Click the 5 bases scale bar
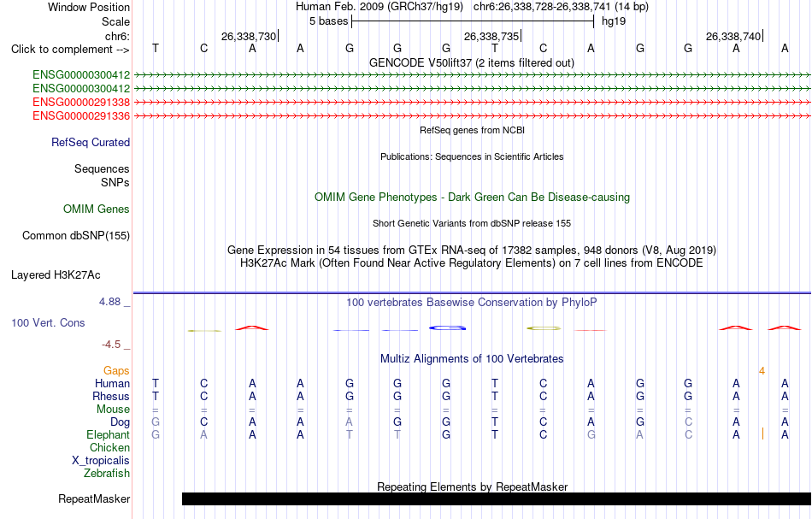Viewport: 812px width, 519px height. click(x=473, y=21)
